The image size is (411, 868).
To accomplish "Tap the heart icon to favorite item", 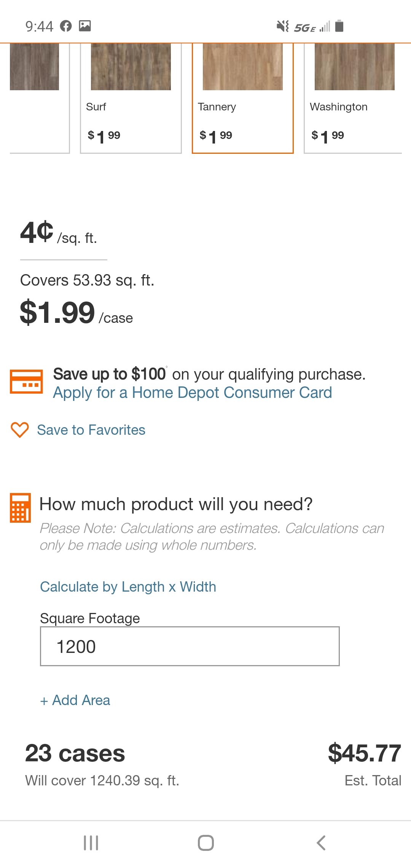I will coord(19,430).
